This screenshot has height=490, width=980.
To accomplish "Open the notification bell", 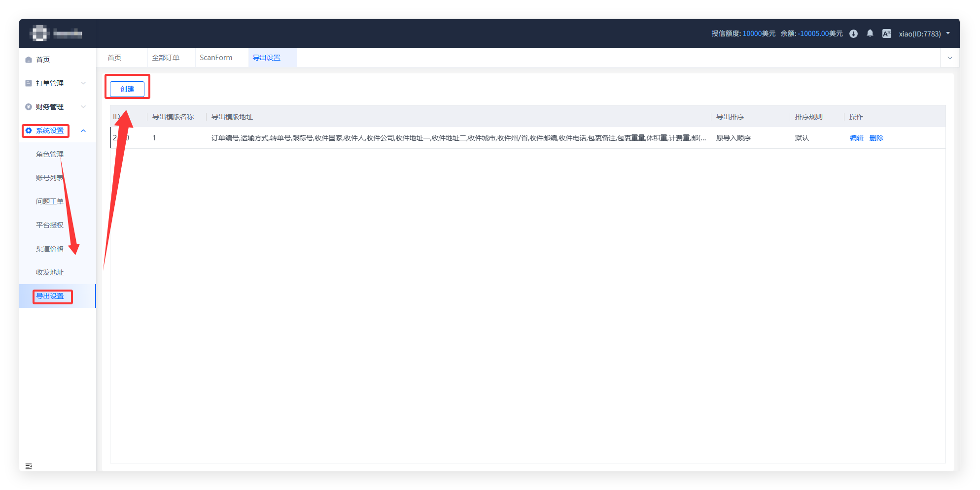I will [870, 33].
